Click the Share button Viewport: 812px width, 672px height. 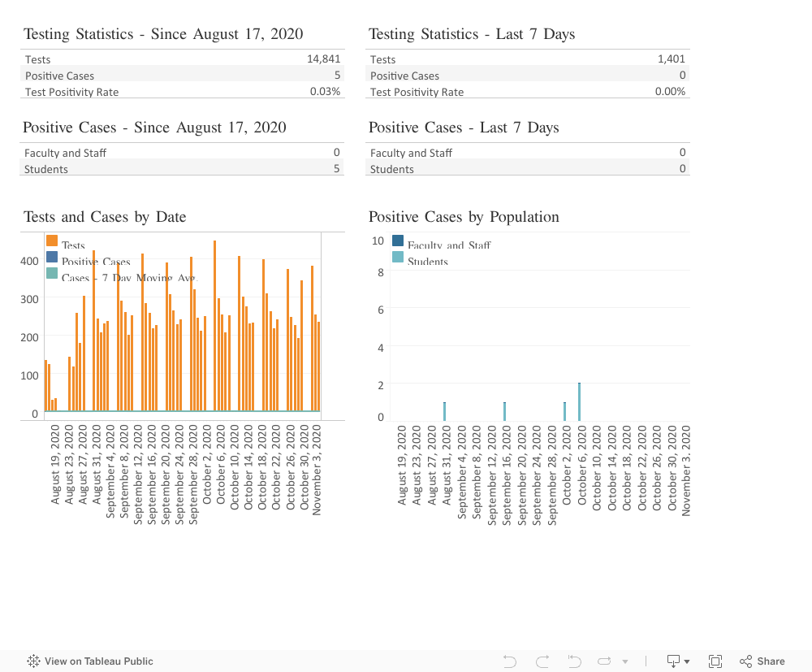[x=762, y=661]
